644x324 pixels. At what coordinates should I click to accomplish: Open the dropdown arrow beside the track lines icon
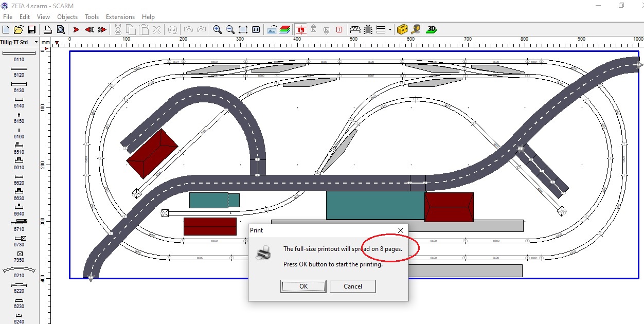coord(390,30)
